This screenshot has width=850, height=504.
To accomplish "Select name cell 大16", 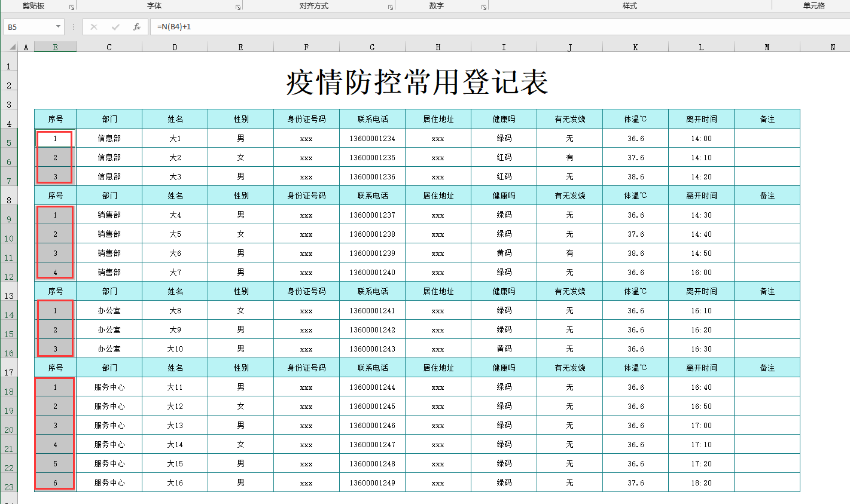I will tap(175, 482).
